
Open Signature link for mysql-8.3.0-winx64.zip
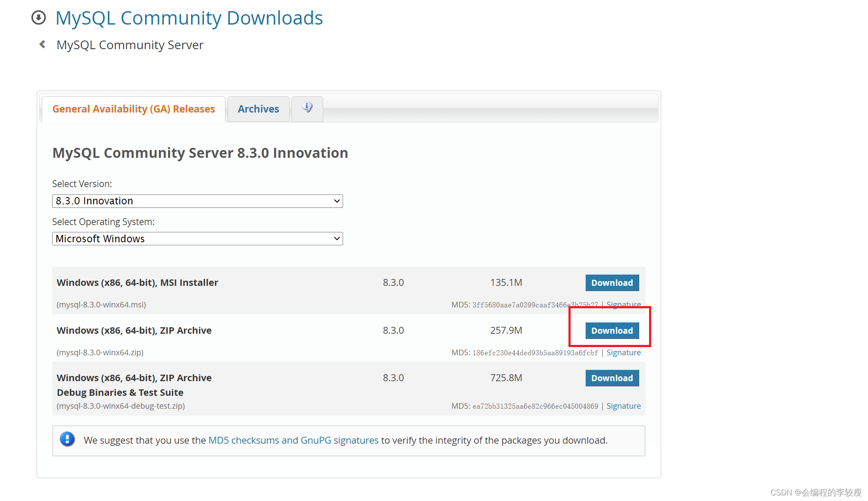pos(624,353)
